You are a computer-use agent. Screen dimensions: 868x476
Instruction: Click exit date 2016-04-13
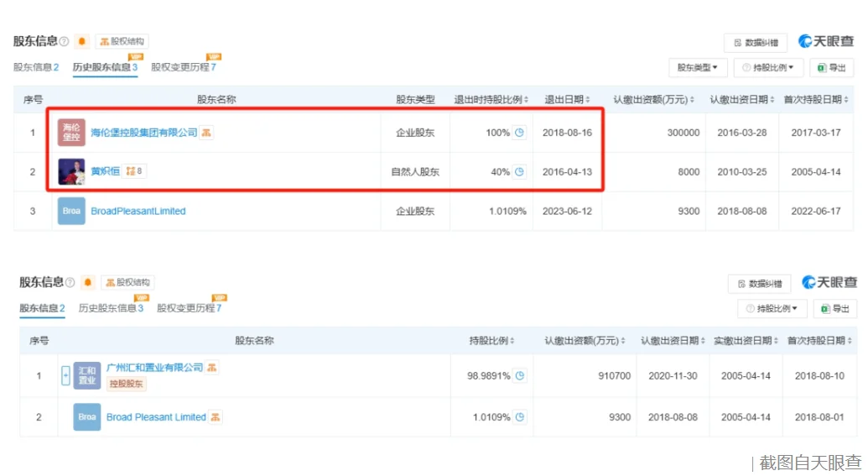(567, 172)
